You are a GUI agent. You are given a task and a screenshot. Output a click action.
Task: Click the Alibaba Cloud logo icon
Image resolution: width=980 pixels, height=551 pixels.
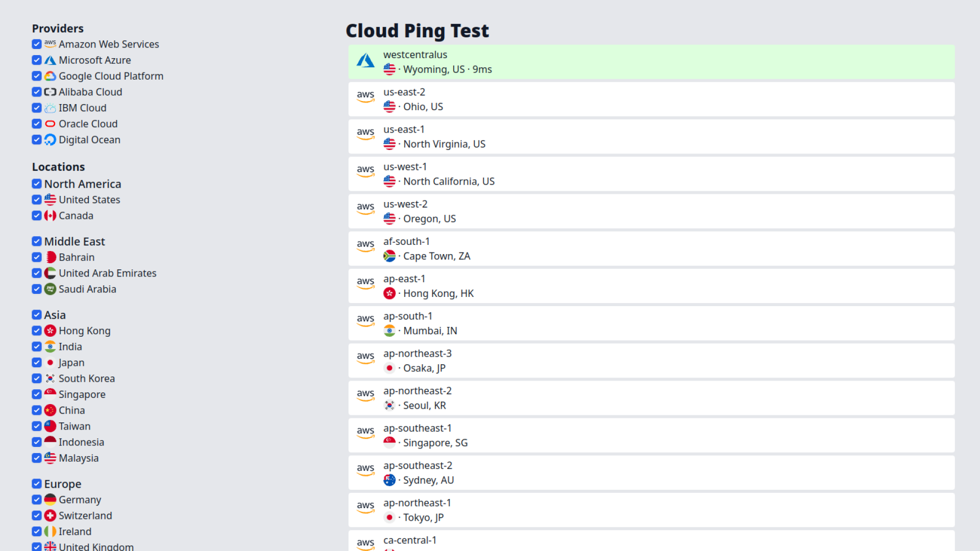[x=50, y=92]
